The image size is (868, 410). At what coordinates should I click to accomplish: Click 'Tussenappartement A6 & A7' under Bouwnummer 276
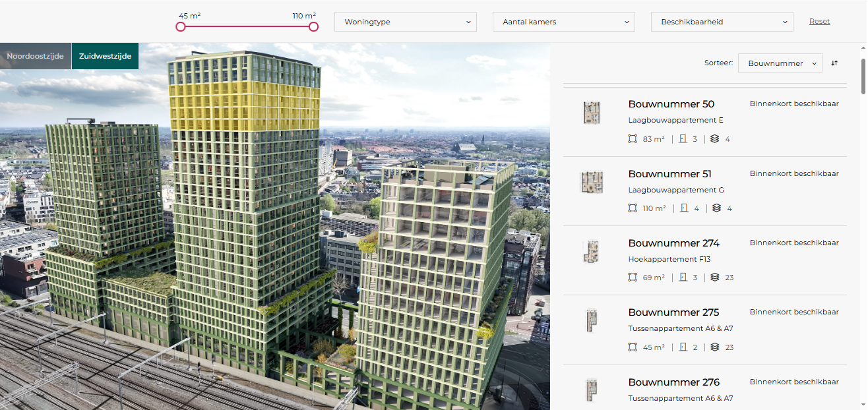[680, 398]
